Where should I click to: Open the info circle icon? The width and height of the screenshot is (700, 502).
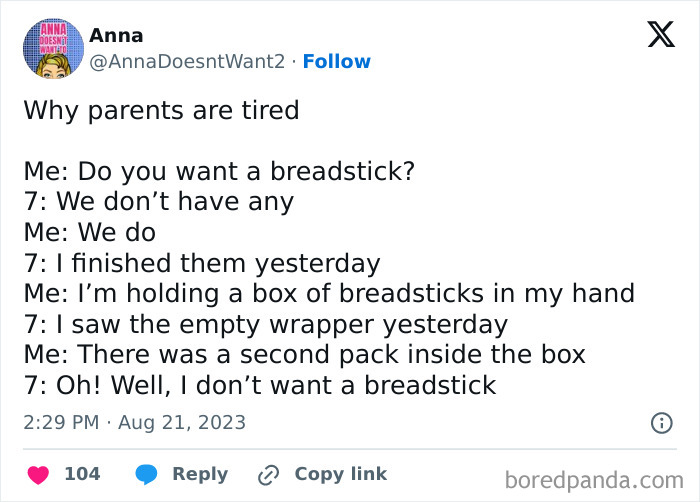tap(661, 423)
